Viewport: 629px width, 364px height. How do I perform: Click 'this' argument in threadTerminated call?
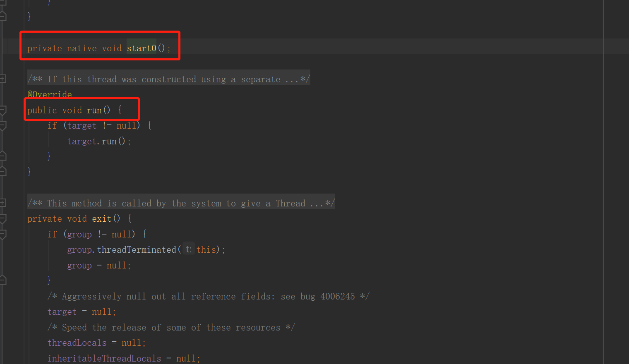tap(206, 250)
